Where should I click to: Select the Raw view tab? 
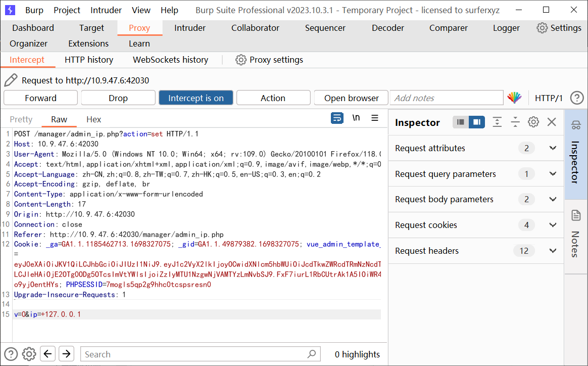pos(59,119)
